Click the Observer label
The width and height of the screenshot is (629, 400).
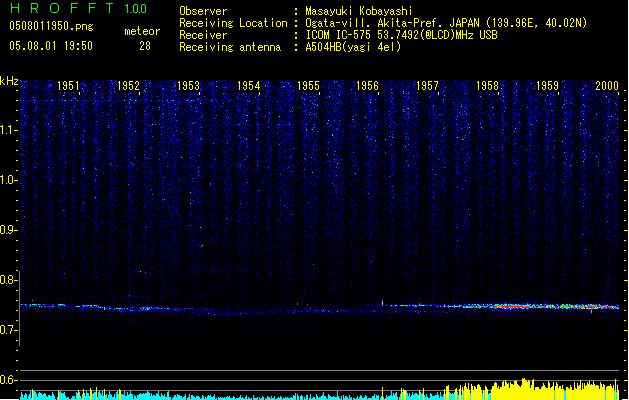(x=203, y=11)
